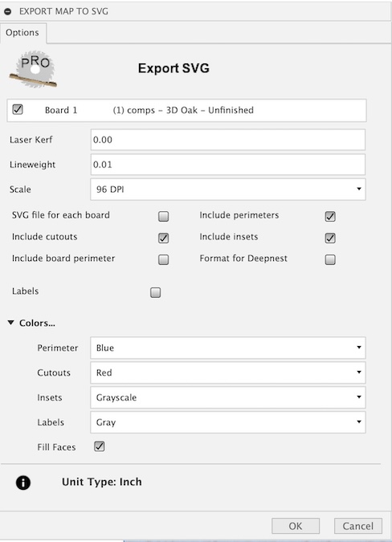
Task: Uncheck Fill Faces option
Action: [x=100, y=446]
